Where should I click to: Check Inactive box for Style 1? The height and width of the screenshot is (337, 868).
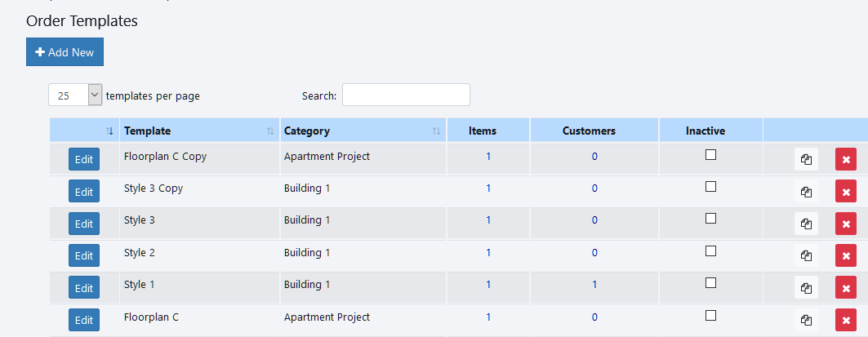point(710,282)
